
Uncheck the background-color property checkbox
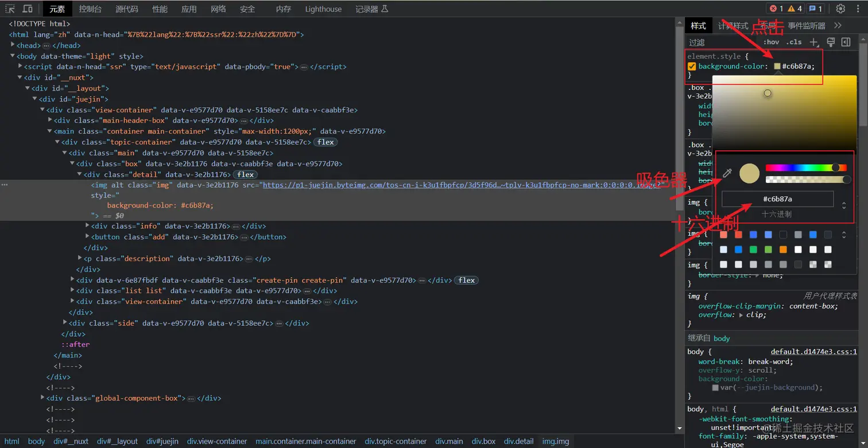[692, 67]
